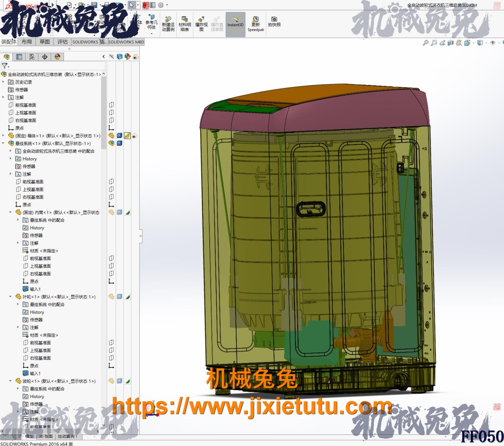Toggle the Instant3D button
The width and height of the screenshot is (504, 446).
coord(235,24)
